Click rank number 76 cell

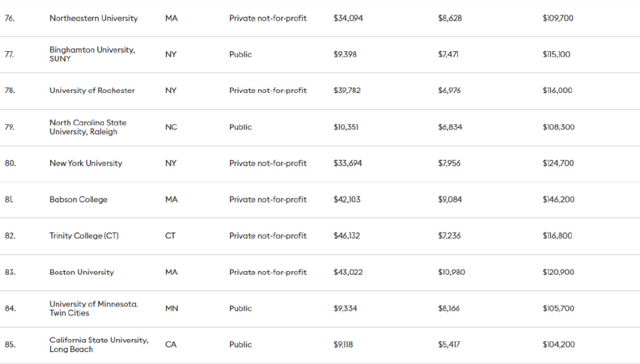[9, 18]
